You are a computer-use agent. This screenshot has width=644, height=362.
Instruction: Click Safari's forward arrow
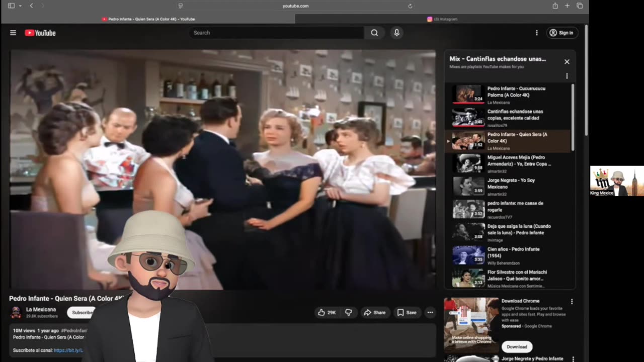pos(43,6)
